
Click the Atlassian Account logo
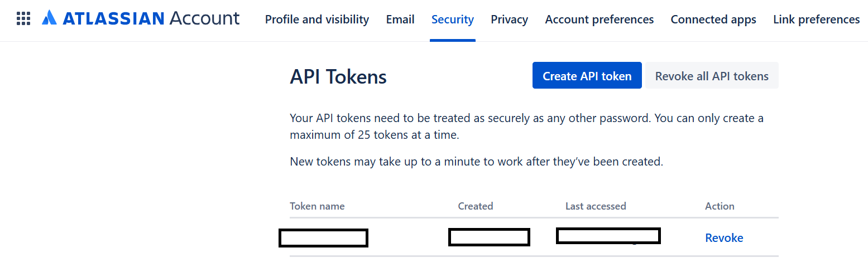(141, 19)
